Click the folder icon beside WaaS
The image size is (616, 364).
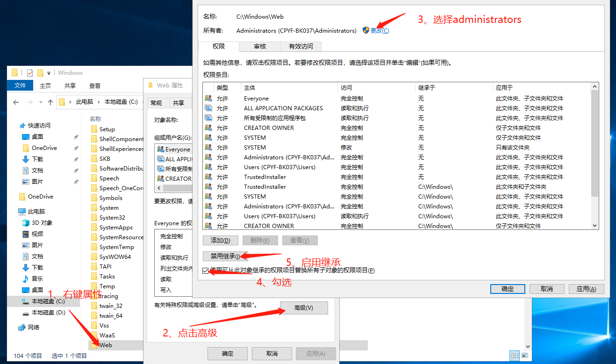point(94,335)
